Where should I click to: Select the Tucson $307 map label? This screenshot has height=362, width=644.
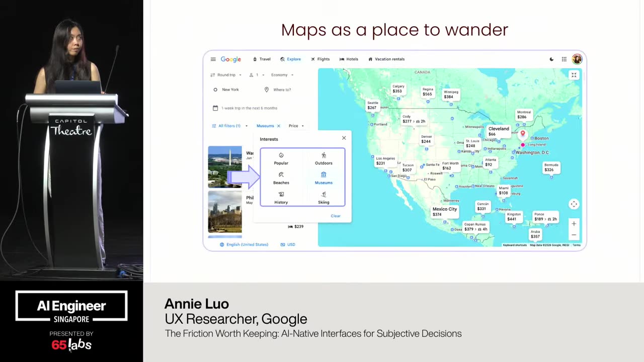(408, 167)
